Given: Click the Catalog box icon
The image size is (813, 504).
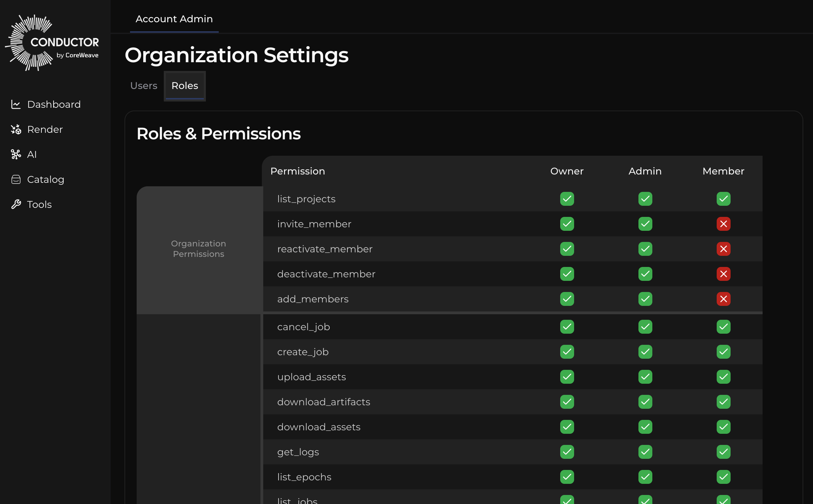Looking at the screenshot, I should (x=16, y=179).
